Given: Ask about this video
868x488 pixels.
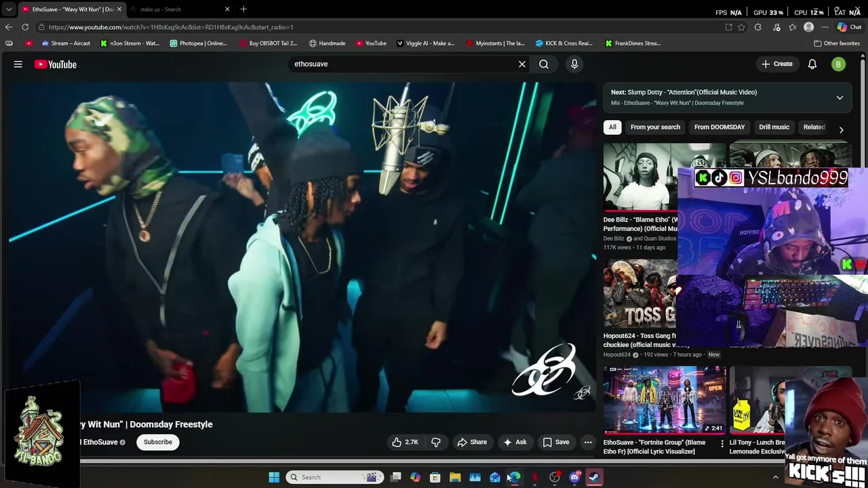Looking at the screenshot, I should click(515, 442).
